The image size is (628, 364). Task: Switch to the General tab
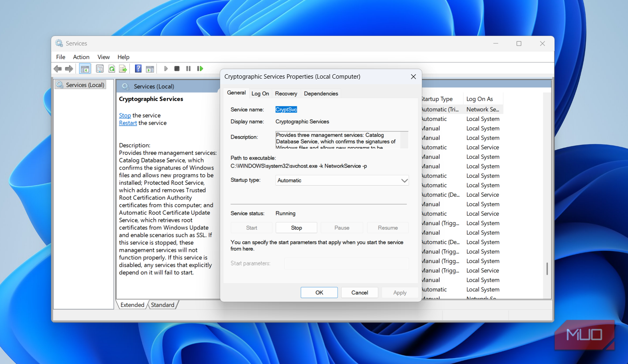pos(236,93)
